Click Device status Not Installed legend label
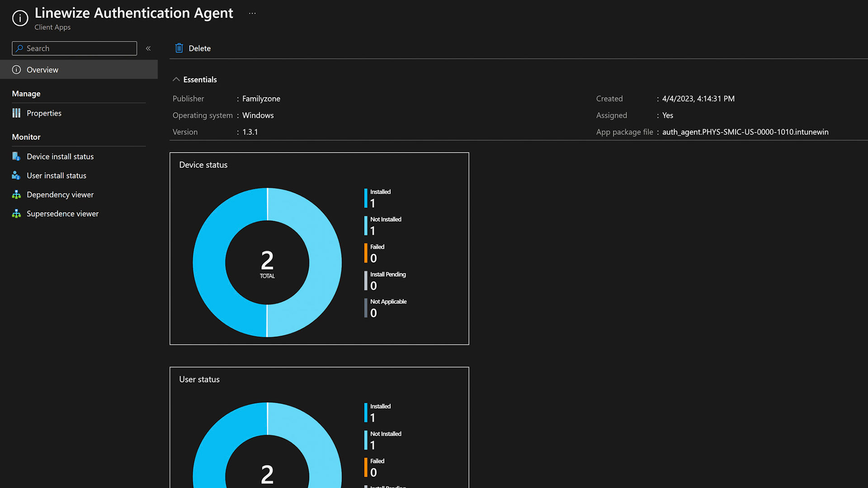The width and height of the screenshot is (868, 488). point(386,219)
